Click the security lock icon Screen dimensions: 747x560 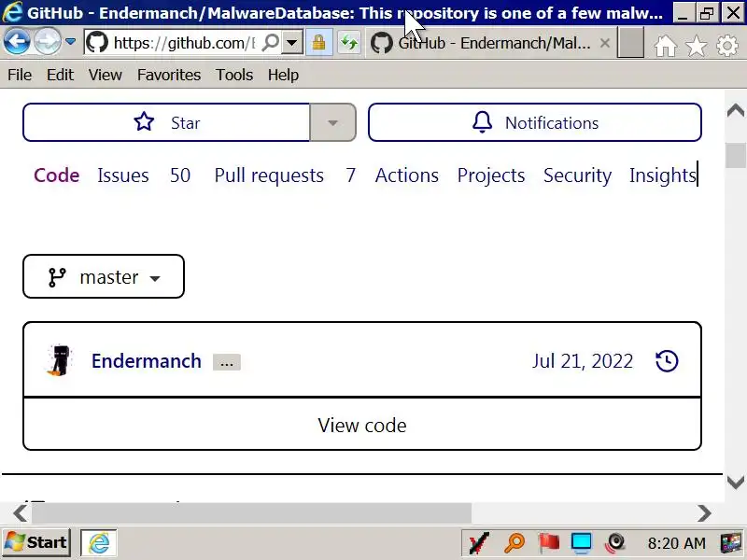pos(318,43)
